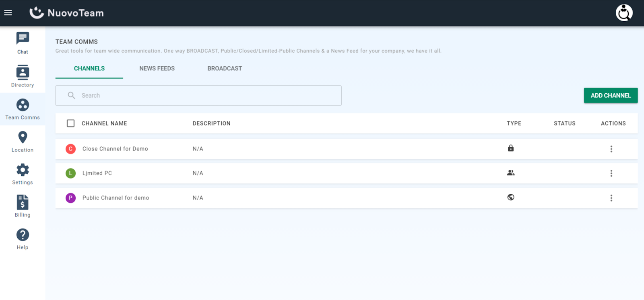Viewport: 644px width, 300px height.
Task: Open the hamburger navigation menu
Action: 8,13
